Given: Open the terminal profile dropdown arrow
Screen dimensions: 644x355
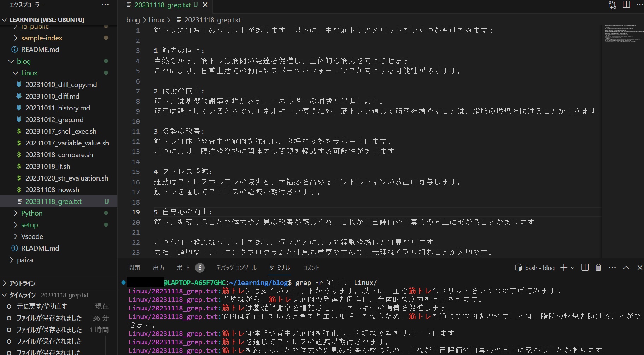Looking at the screenshot, I should pyautogui.click(x=572, y=268).
